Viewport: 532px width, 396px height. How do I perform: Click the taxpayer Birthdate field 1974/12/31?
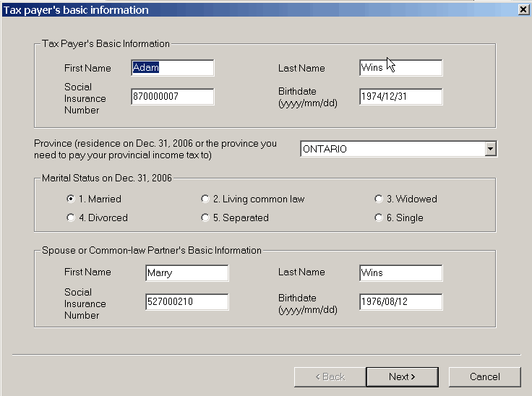tap(400, 97)
